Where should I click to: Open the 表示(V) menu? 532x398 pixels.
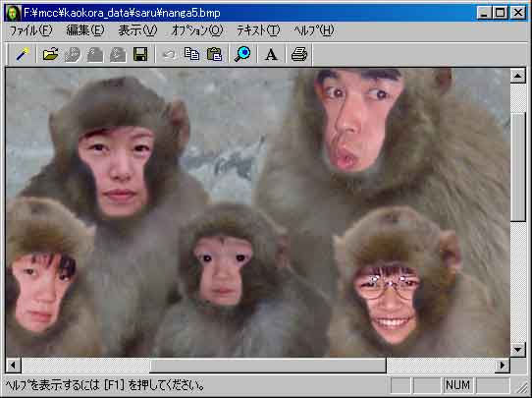[x=137, y=30]
